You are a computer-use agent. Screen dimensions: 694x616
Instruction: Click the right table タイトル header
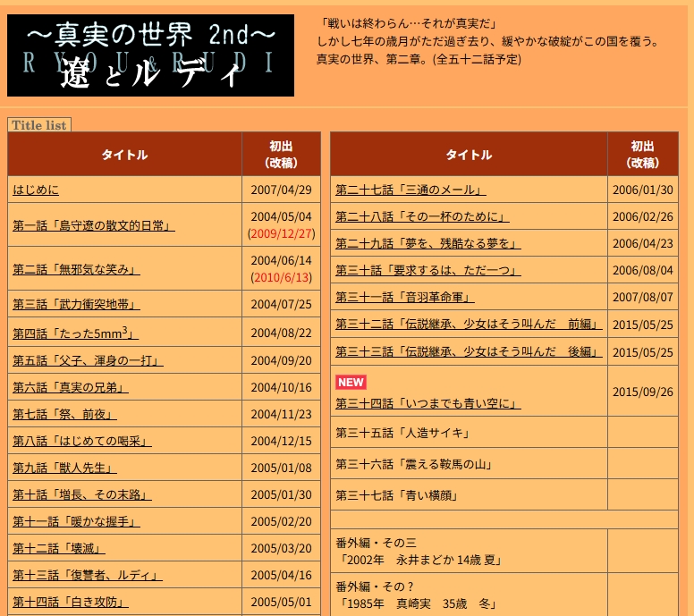[x=469, y=155]
